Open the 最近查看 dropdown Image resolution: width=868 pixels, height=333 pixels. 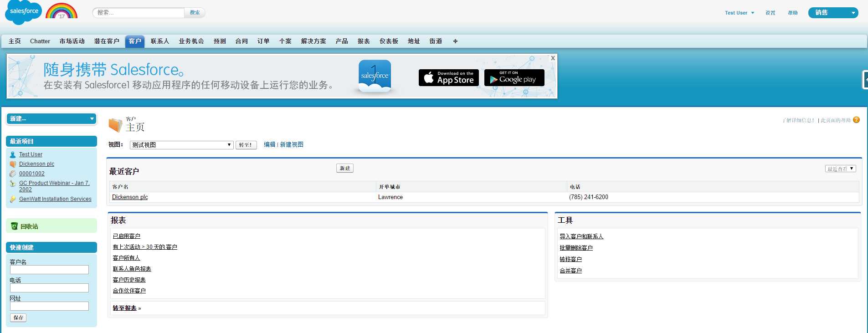tap(841, 169)
